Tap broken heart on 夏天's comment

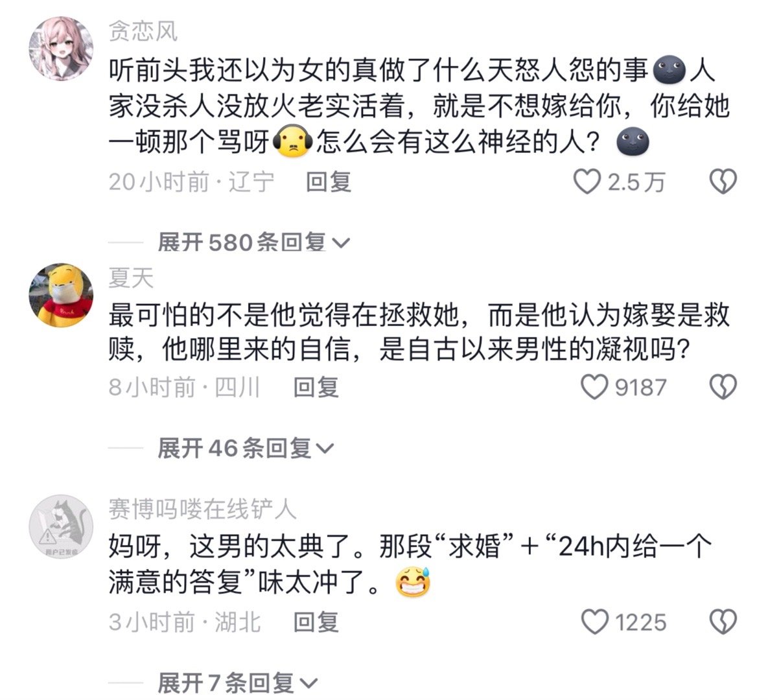click(723, 387)
